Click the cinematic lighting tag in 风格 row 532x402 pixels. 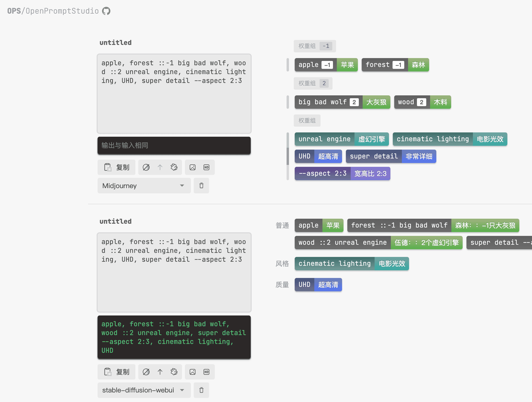pyautogui.click(x=352, y=264)
